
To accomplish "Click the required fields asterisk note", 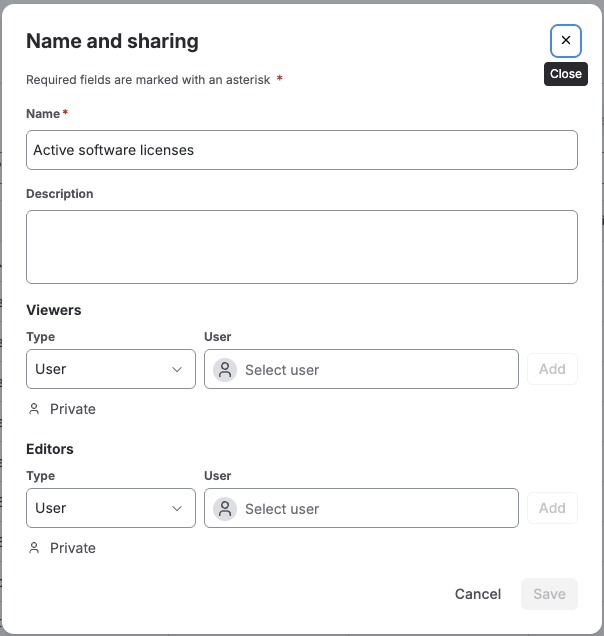I will (x=154, y=80).
